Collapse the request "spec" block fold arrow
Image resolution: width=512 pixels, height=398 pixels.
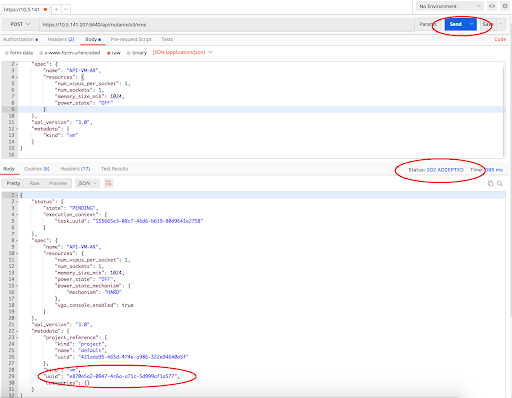(x=17, y=64)
